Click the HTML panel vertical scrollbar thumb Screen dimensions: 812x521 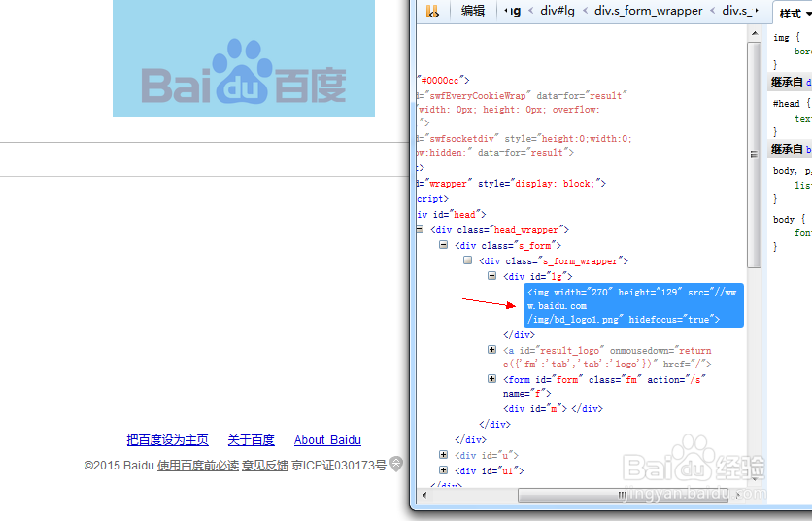tap(754, 155)
